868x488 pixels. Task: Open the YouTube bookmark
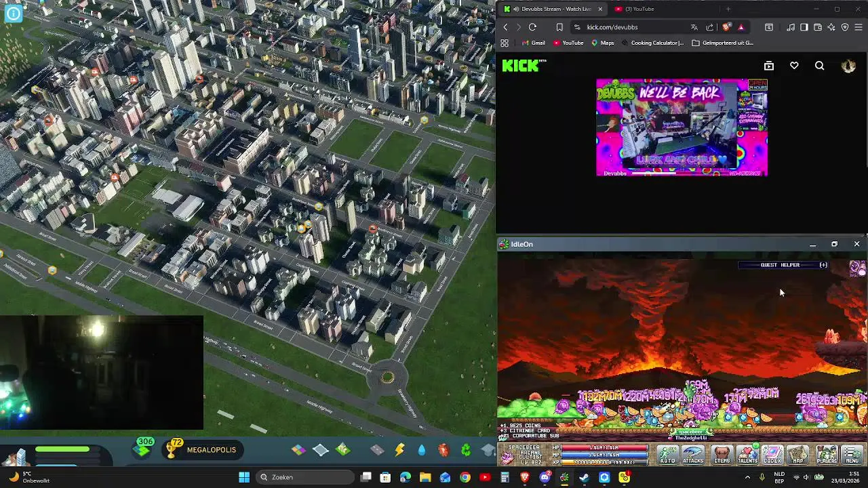[568, 43]
